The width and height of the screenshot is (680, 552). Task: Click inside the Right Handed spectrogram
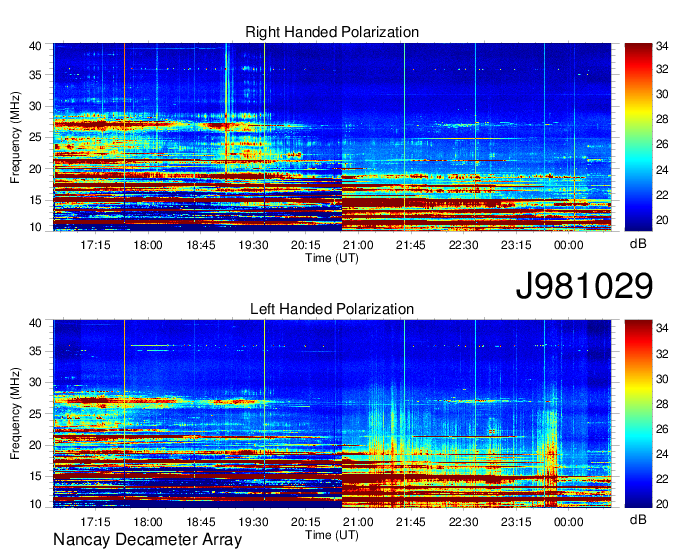(332, 137)
